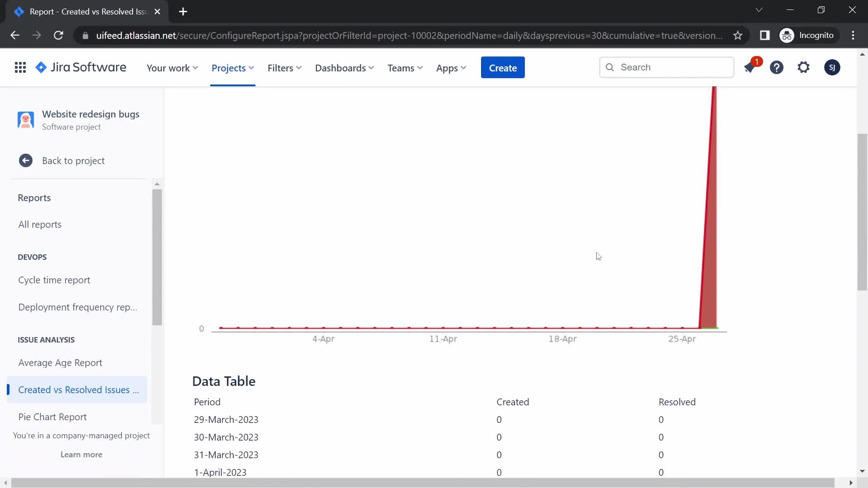Select Created vs Resolved Issues report
The height and width of the screenshot is (488, 868).
78,389
